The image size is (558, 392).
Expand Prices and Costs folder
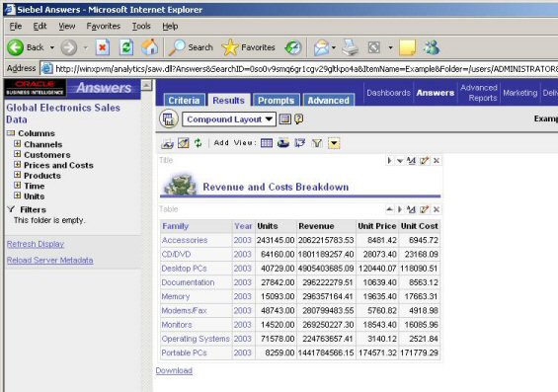click(x=17, y=164)
